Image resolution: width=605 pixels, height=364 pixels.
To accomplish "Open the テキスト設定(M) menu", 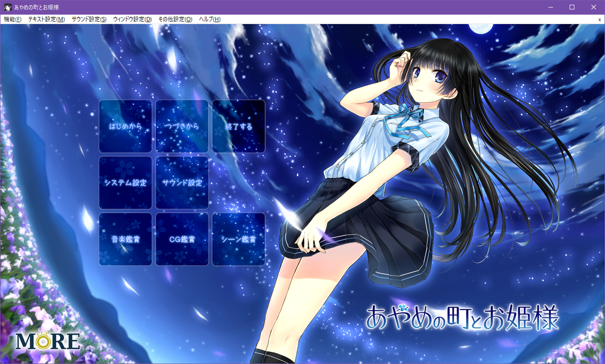I will coord(46,19).
